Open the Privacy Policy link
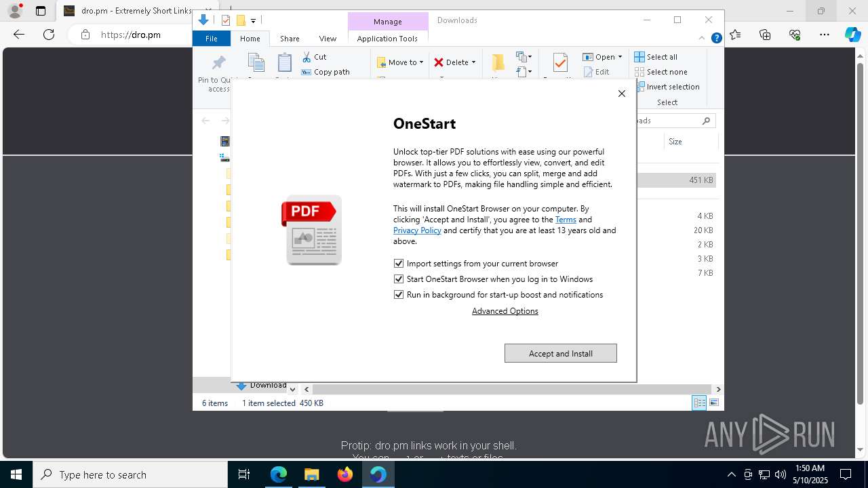Screen dimensions: 868x488 417,230
